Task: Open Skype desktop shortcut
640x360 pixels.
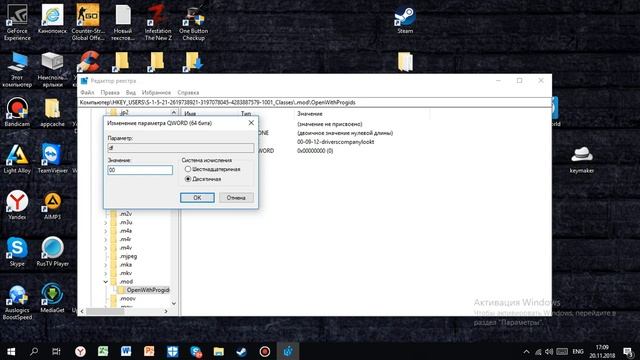Action: (x=17, y=251)
